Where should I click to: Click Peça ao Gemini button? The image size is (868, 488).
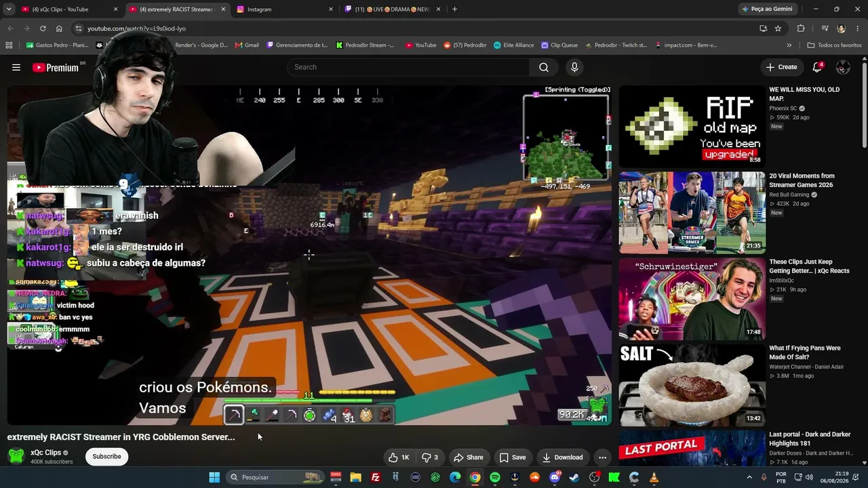point(766,9)
